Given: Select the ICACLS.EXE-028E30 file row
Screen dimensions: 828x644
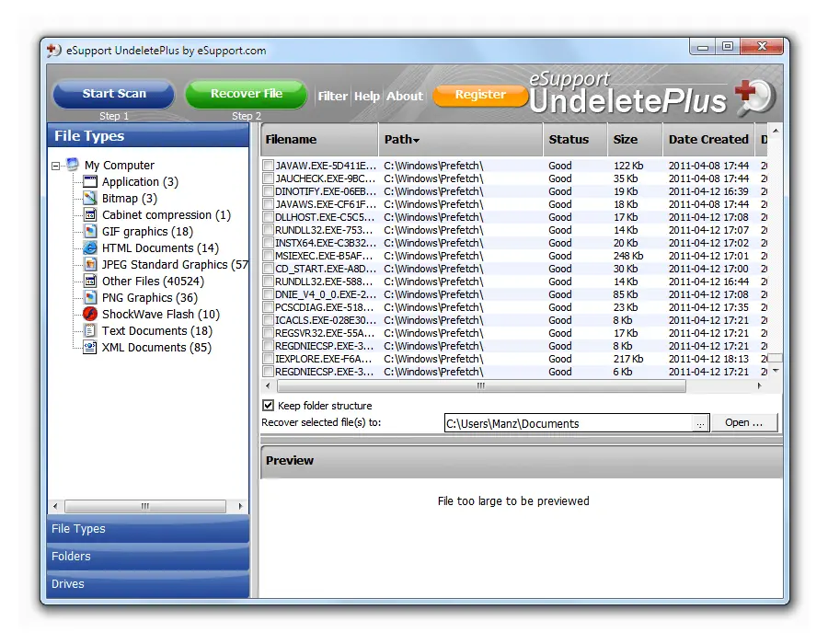Looking at the screenshot, I should [515, 320].
